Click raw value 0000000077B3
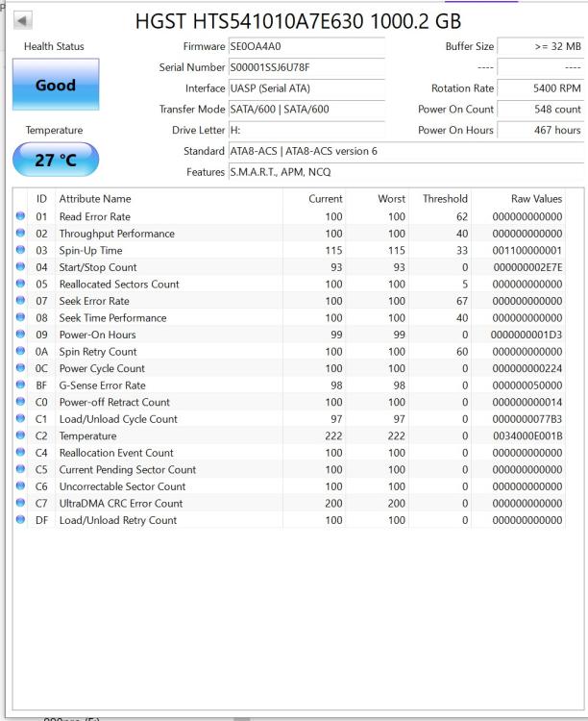 tap(527, 419)
